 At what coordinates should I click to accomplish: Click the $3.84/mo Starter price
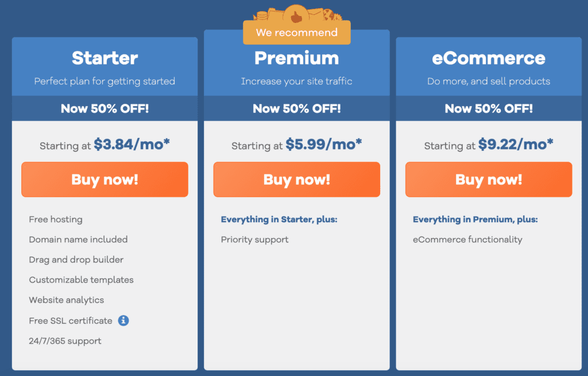click(131, 144)
